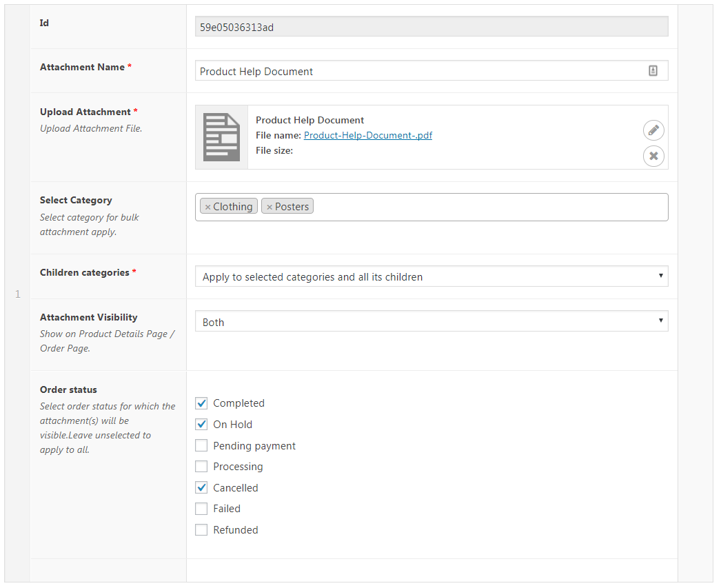Image resolution: width=721 pixels, height=588 pixels.
Task: Check the Failed order status
Action: [201, 509]
